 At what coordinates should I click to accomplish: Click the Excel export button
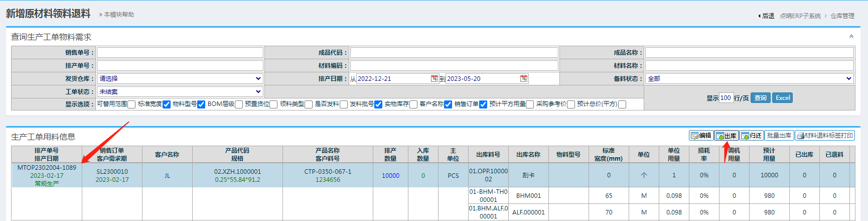click(783, 98)
